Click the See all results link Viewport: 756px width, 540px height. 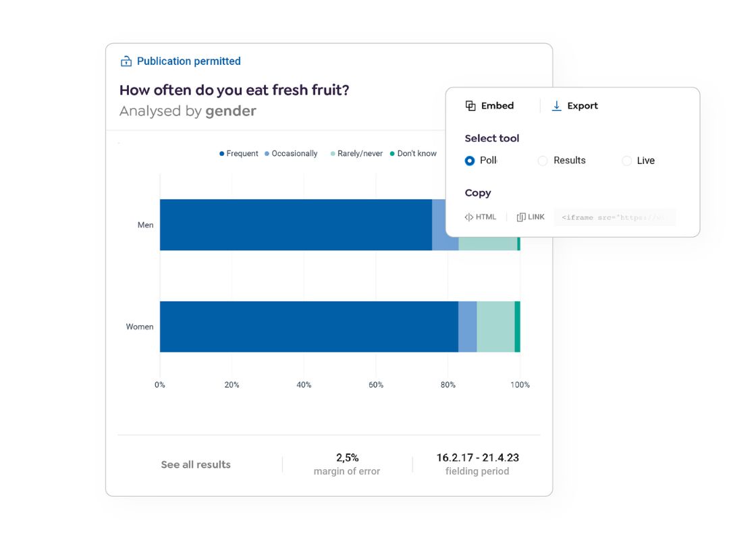[196, 464]
